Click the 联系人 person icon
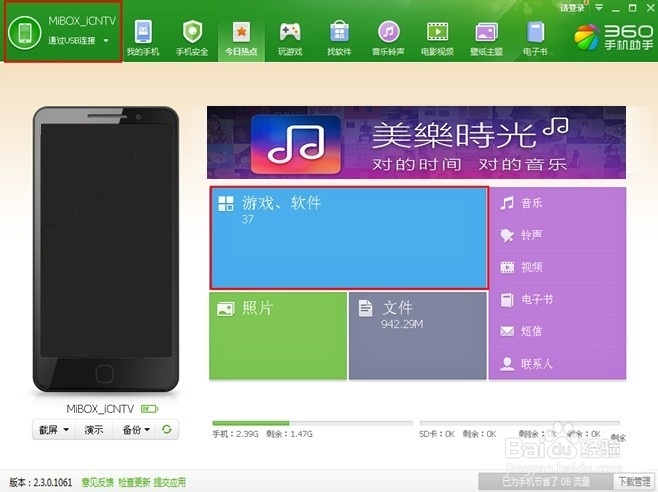The image size is (658, 492). click(x=507, y=364)
